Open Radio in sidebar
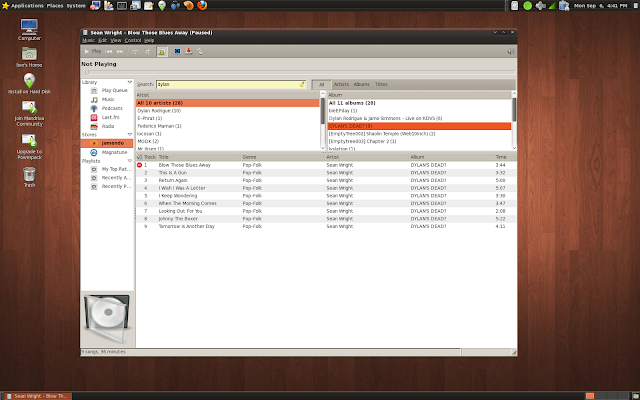640x400 pixels. [107, 127]
